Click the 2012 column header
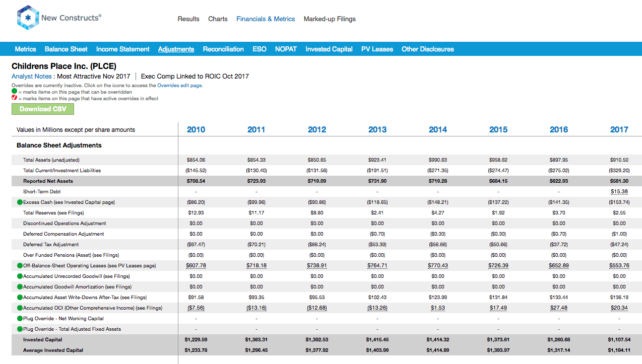642x364 pixels. (317, 130)
